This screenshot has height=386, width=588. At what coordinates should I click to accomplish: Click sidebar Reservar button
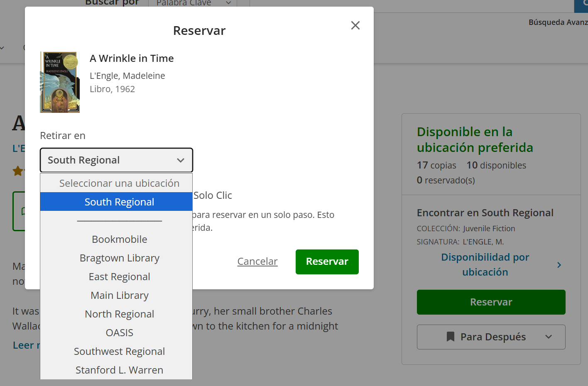click(x=491, y=302)
